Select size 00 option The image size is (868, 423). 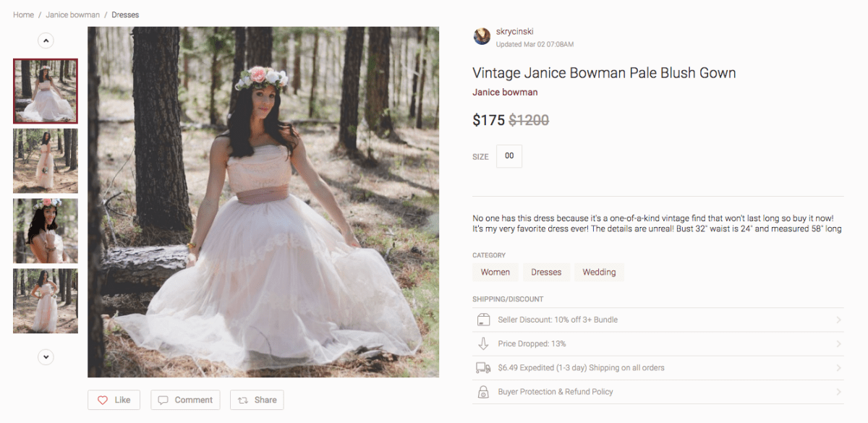click(x=509, y=156)
